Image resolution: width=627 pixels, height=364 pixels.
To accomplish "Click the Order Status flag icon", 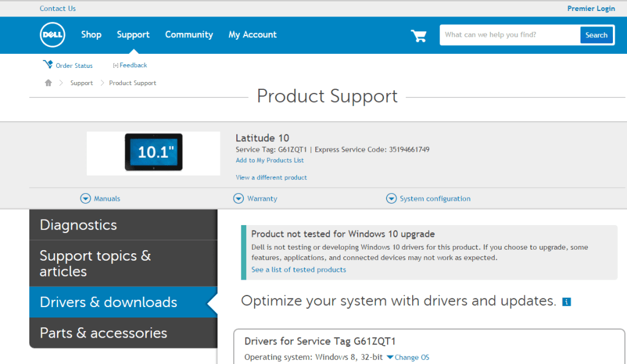I will [x=47, y=64].
